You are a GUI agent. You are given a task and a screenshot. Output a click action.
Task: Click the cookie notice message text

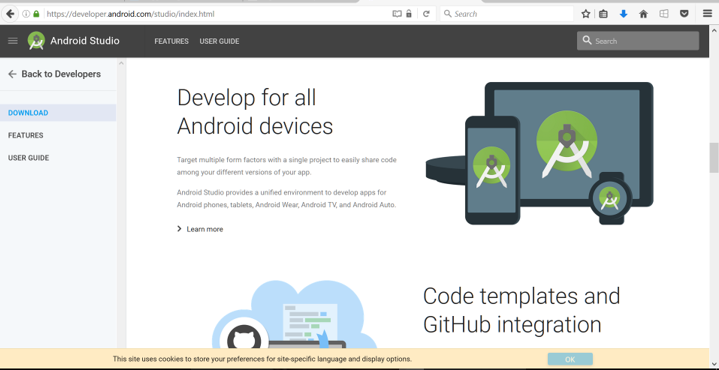click(262, 359)
